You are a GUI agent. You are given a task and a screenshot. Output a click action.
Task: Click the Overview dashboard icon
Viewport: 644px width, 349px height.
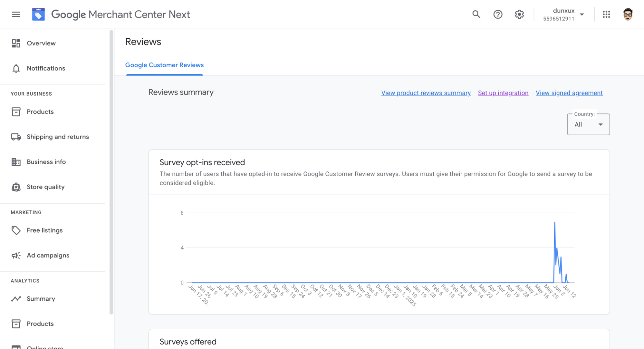tap(16, 43)
